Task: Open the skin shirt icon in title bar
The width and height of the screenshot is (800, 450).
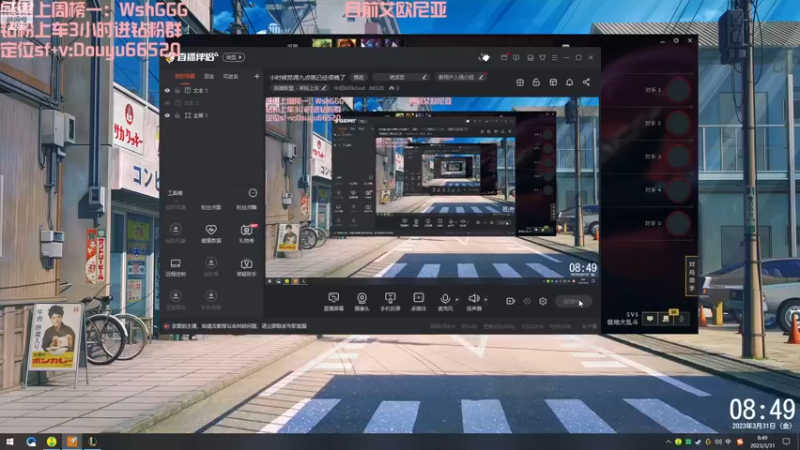Action: [542, 58]
